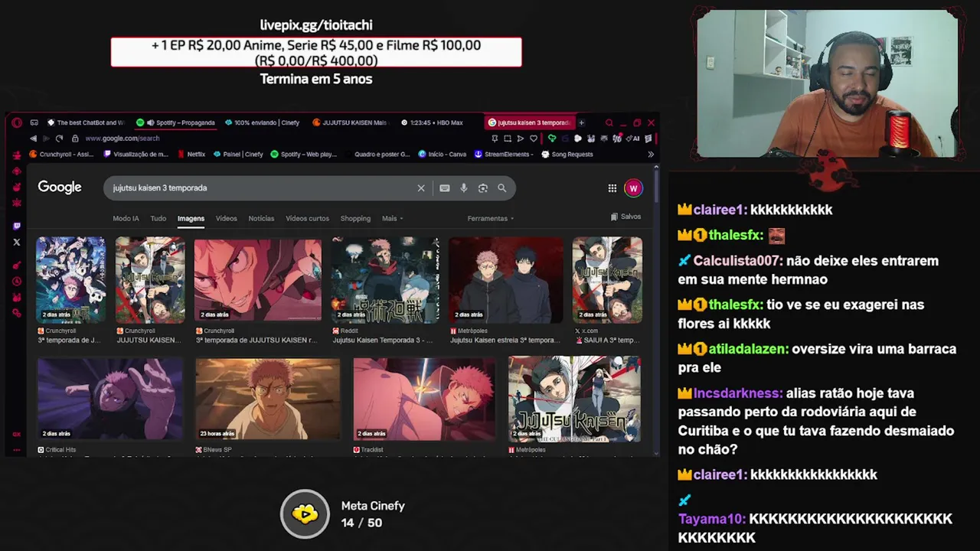Click the Google logo
Screen dimensions: 980x551
click(60, 187)
